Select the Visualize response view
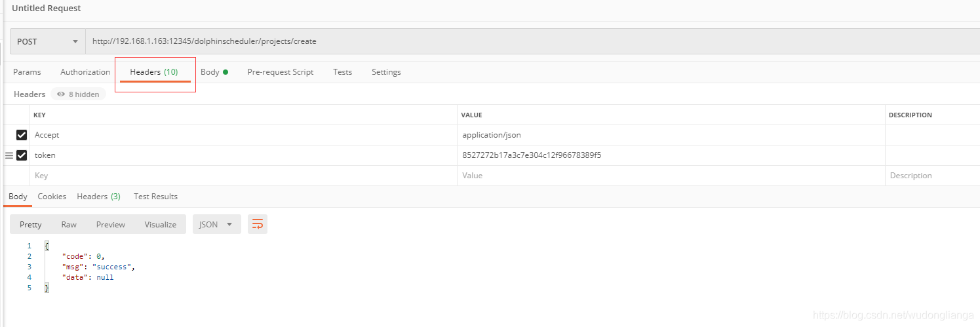The height and width of the screenshot is (327, 980). [160, 224]
